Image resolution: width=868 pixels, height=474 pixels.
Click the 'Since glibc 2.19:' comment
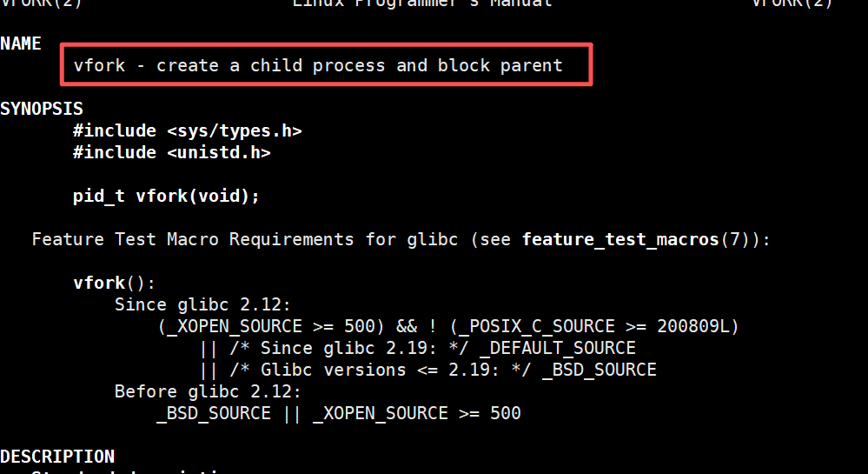tap(349, 348)
